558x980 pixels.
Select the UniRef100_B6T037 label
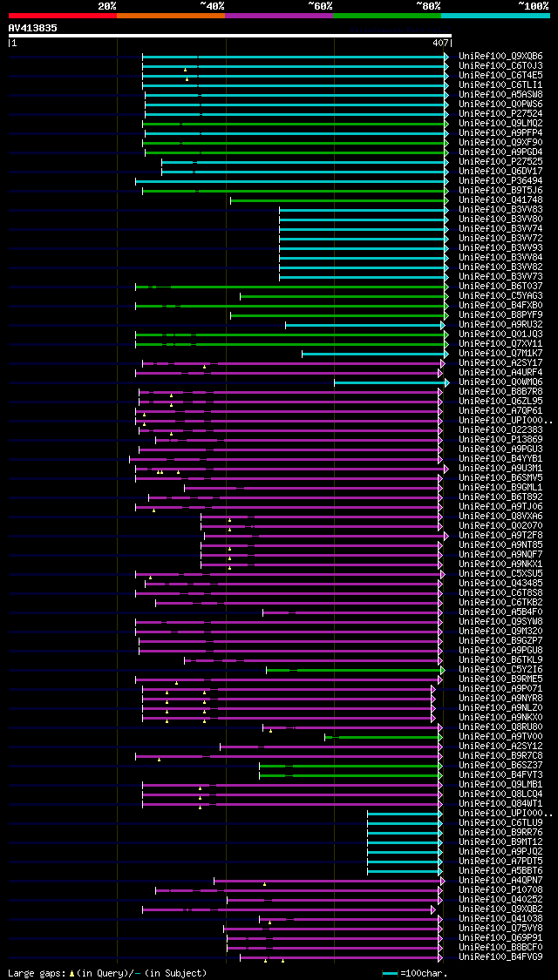(500, 287)
